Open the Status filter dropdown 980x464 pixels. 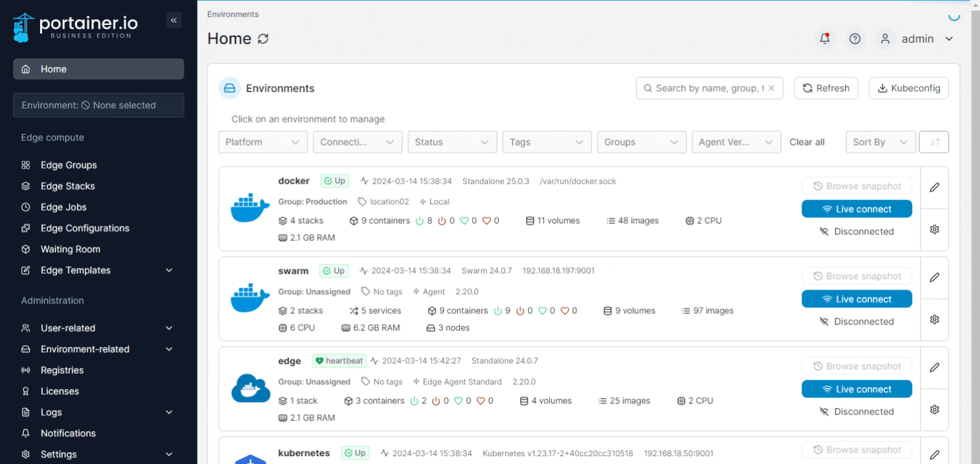452,142
